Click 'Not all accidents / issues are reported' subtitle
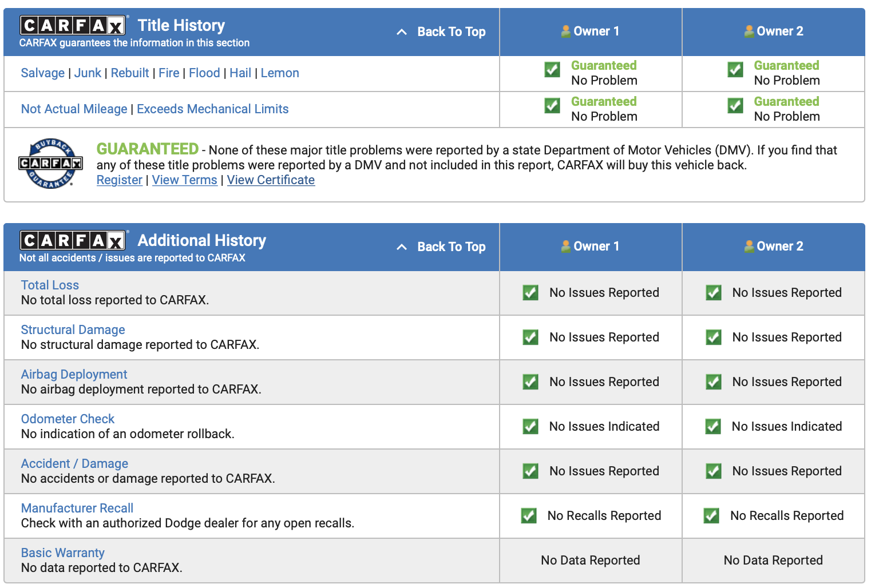Viewport: 871px width, 588px height. (132, 258)
